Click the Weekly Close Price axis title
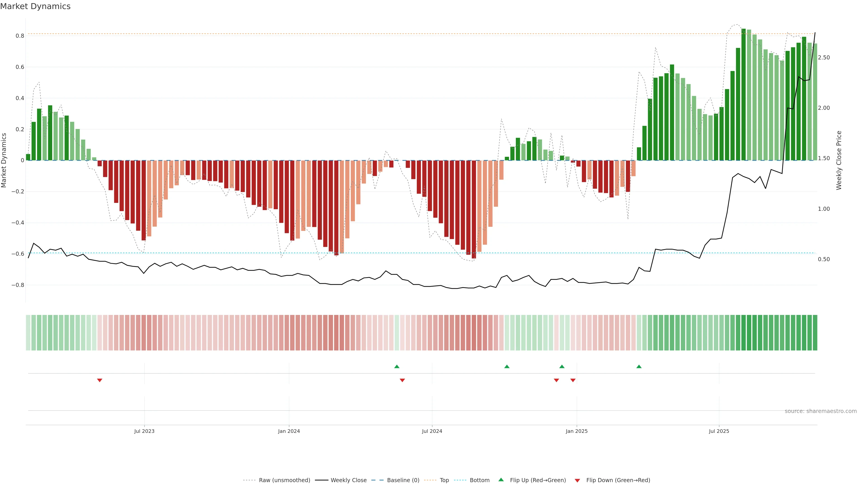Viewport: 868px width, 488px height. (x=839, y=160)
